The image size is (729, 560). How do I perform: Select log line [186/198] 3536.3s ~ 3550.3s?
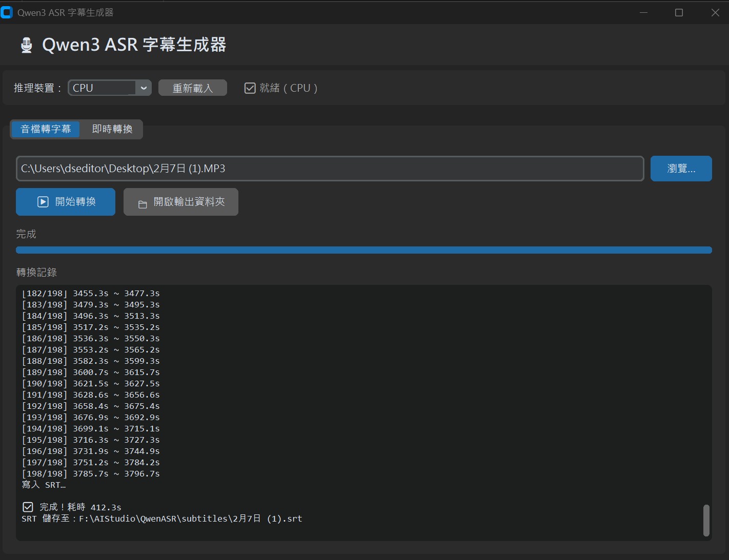[91, 339]
